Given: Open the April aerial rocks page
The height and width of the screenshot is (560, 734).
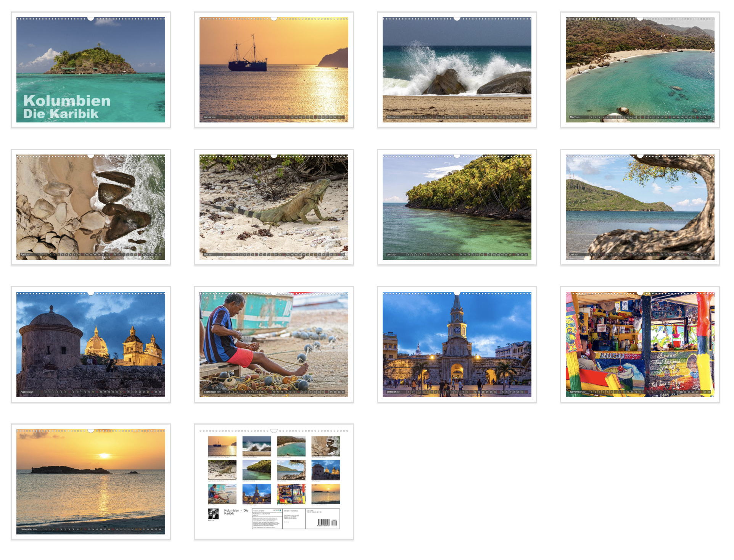Looking at the screenshot, I should pyautogui.click(x=91, y=207).
